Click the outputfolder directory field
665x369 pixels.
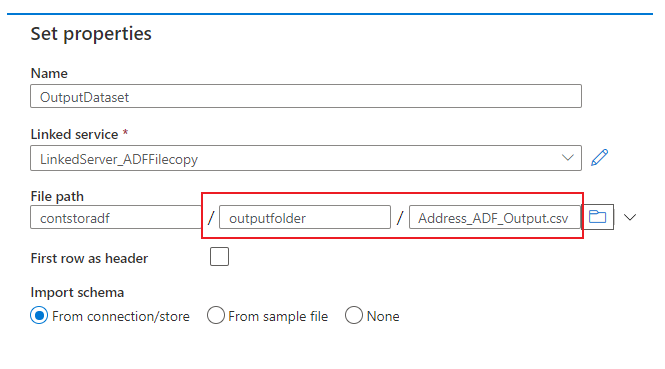coord(305,218)
